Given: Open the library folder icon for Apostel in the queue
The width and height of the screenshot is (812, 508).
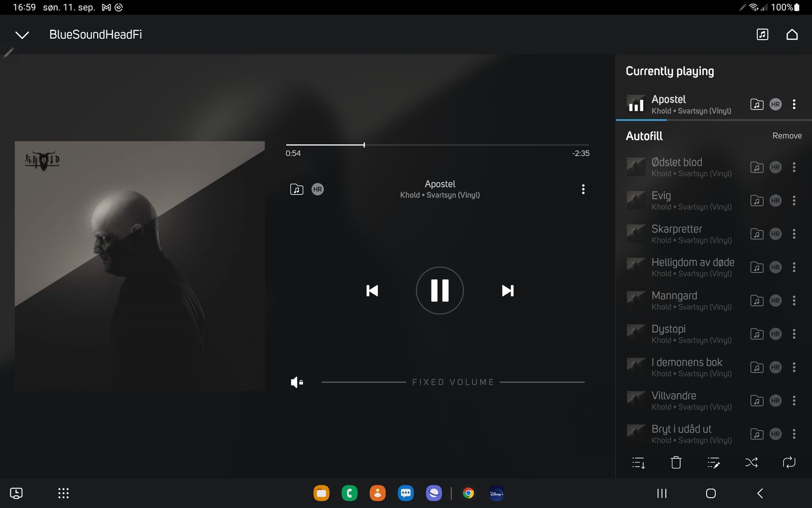Looking at the screenshot, I should [x=757, y=104].
